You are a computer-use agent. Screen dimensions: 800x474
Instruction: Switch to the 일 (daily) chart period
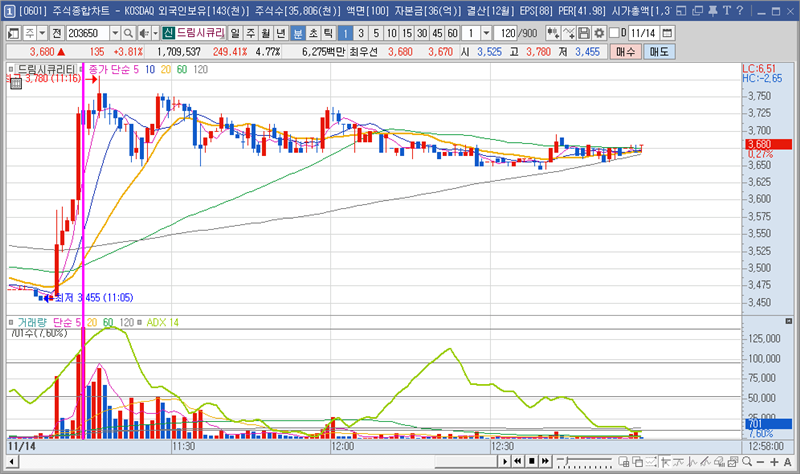(x=235, y=32)
